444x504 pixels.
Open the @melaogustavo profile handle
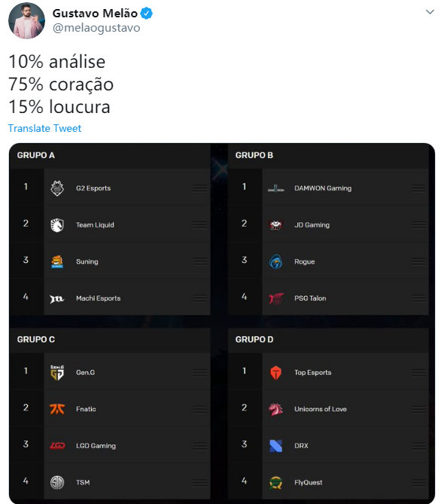point(96,28)
